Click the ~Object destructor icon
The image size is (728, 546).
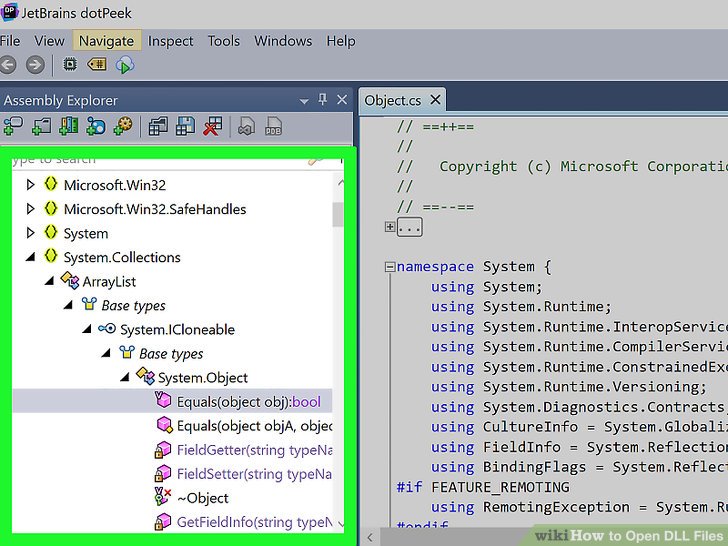[x=162, y=496]
